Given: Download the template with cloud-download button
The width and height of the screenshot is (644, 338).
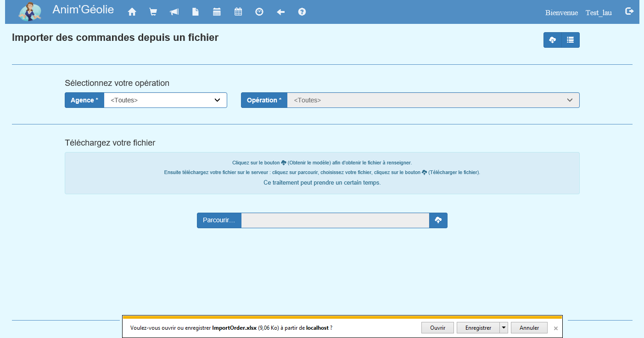Looking at the screenshot, I should pyautogui.click(x=553, y=40).
